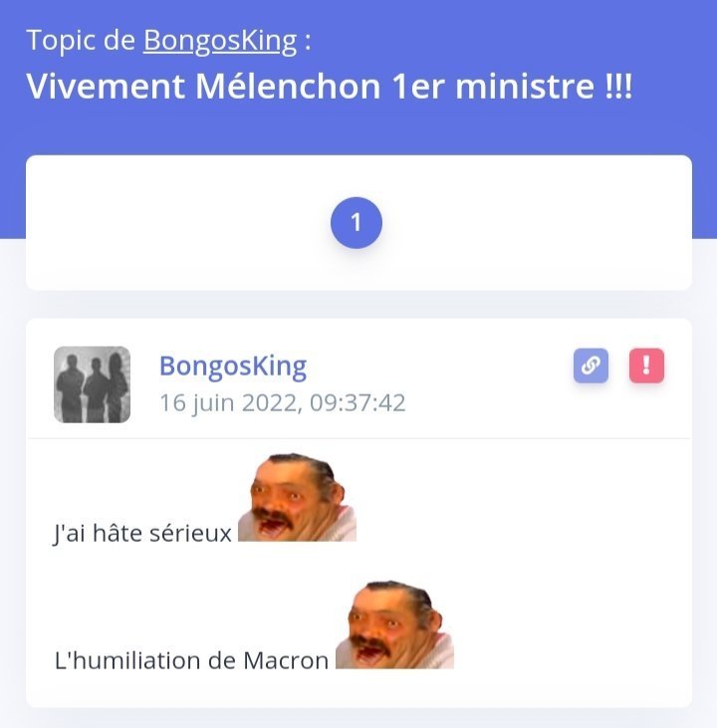
Task: Click the "Topic de" label in the header
Action: tap(81, 40)
